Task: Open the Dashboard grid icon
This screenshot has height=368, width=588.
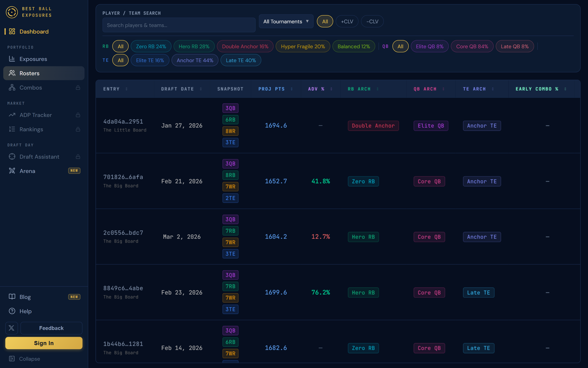Action: pyautogui.click(x=12, y=31)
